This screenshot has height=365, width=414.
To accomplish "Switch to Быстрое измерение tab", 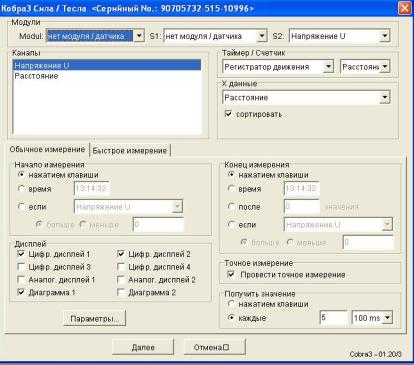I will (130, 151).
